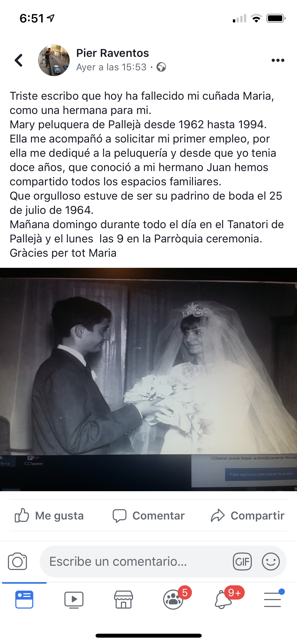Open the Watch video tab
This screenshot has width=297, height=644.
(x=74, y=600)
